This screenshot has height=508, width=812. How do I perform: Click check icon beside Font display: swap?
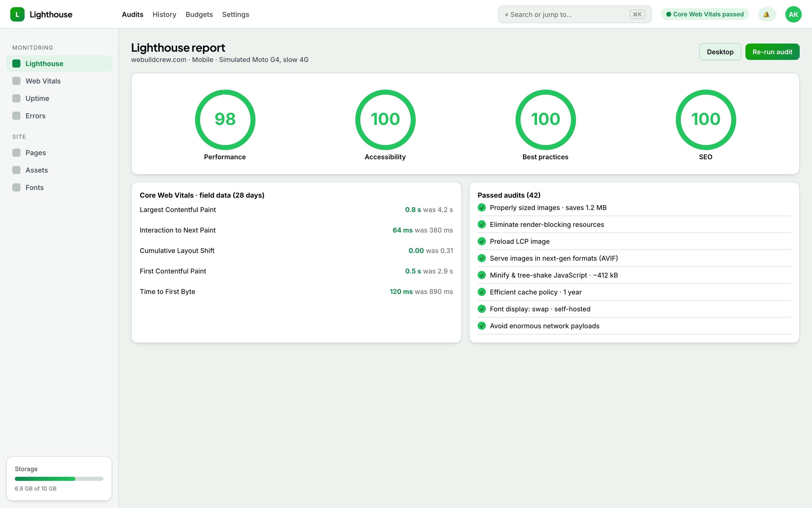coord(482,309)
